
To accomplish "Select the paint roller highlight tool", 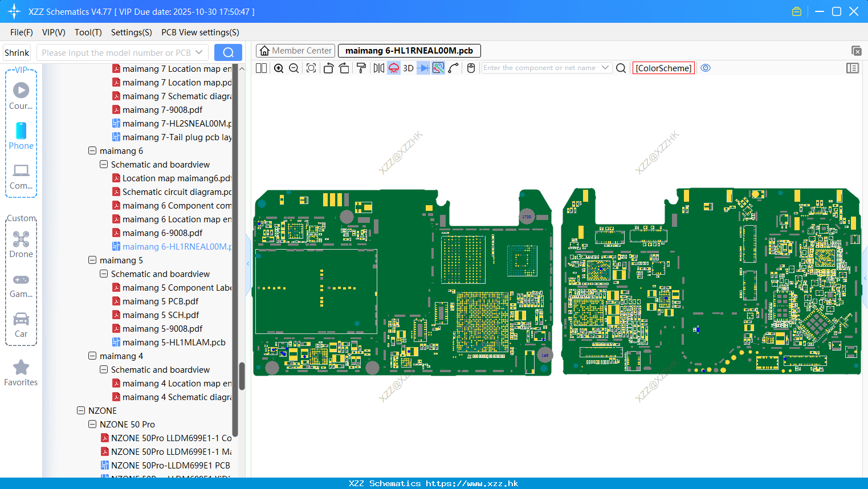I will [361, 68].
